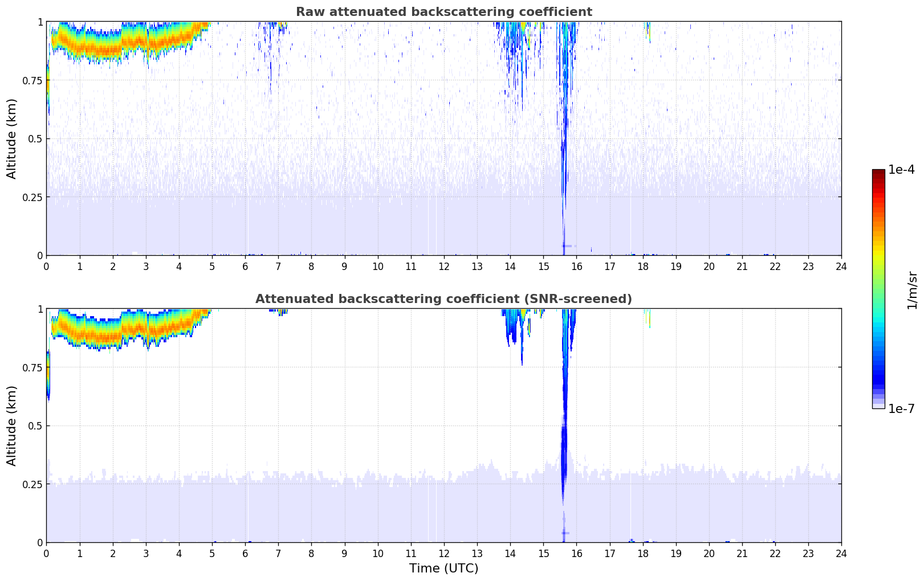Click altitude tick '1' on the Raw plot
Image resolution: width=924 pixels, height=581 pixels.
pos(40,22)
